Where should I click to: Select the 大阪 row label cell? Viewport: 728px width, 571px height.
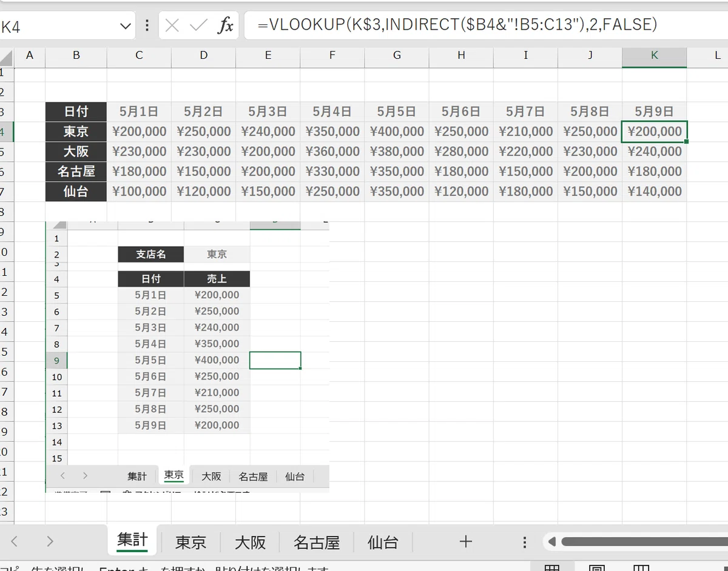pyautogui.click(x=76, y=152)
